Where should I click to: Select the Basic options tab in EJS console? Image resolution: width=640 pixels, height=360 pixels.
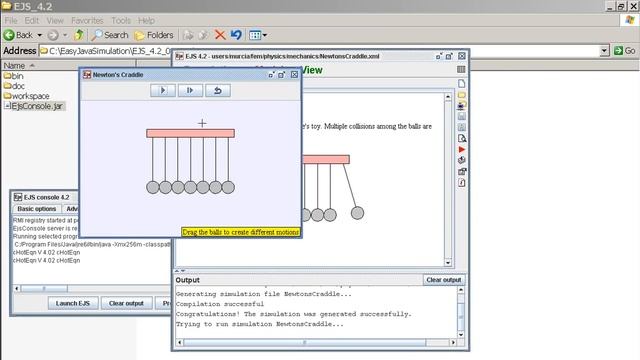coord(37,209)
